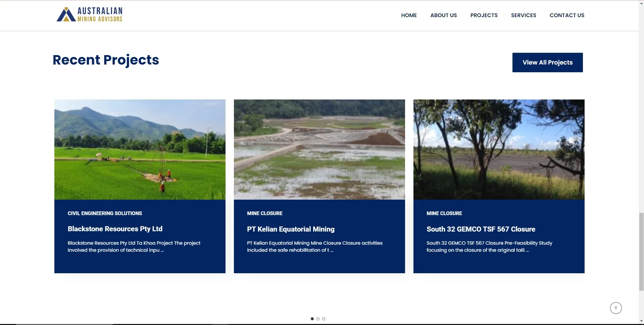The height and width of the screenshot is (325, 644).
Task: Click the trees and tailings photo for South 32
Action: pos(499,150)
